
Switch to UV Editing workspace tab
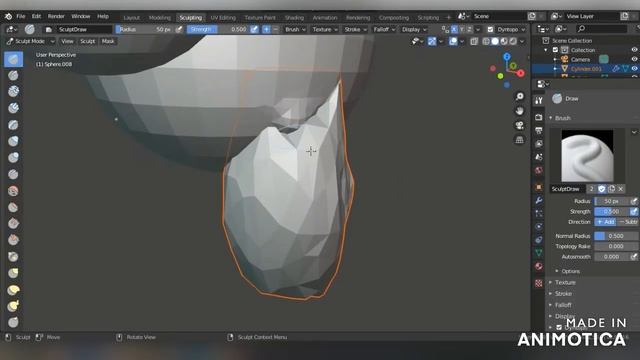click(223, 18)
